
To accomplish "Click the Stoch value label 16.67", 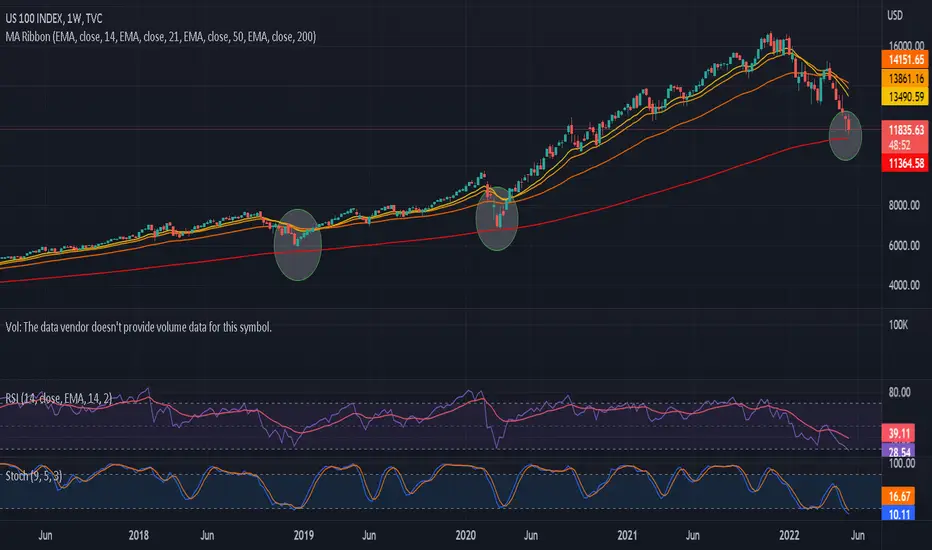I will coord(900,496).
